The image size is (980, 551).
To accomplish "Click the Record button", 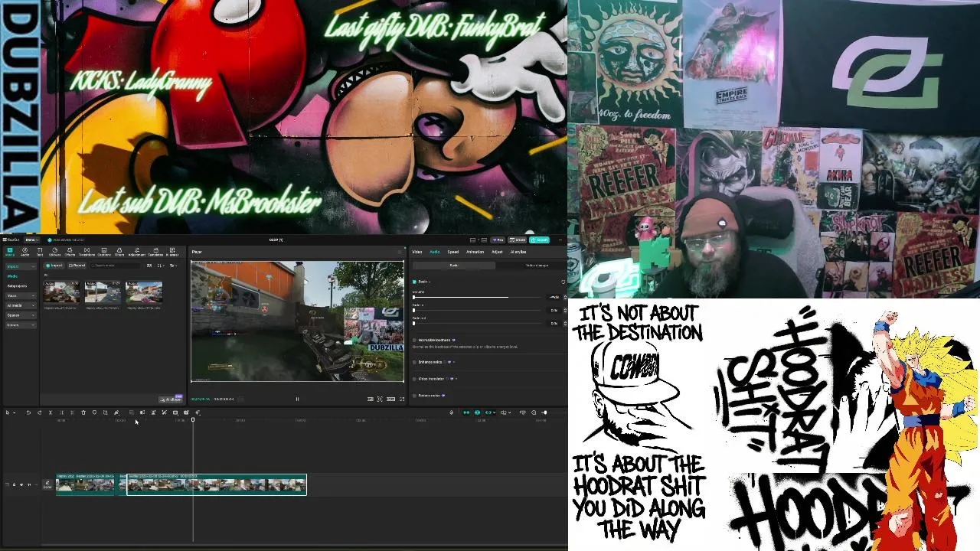I will pos(77,266).
